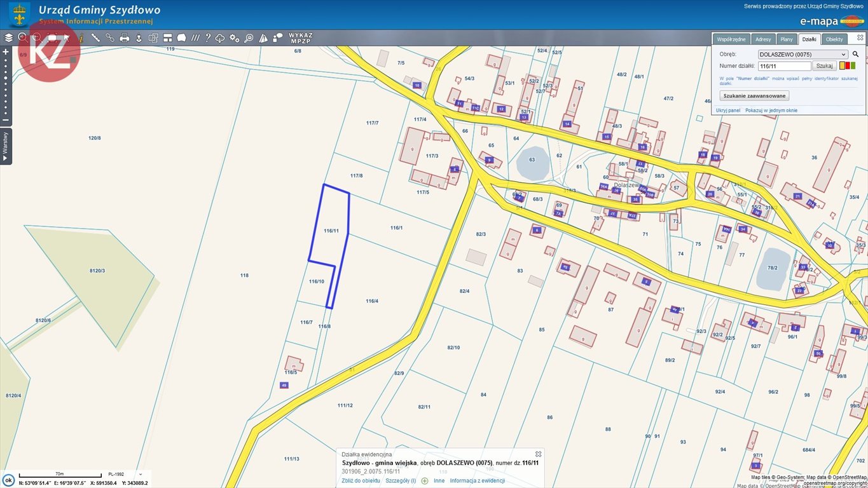Select the yellow info 'i' tool

click(x=81, y=38)
